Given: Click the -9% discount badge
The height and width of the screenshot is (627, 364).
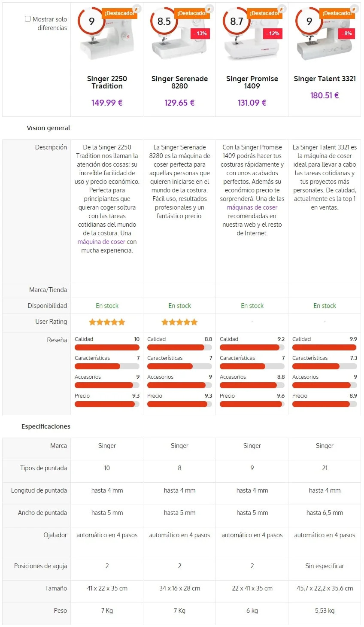Looking at the screenshot, I should [x=346, y=33].
